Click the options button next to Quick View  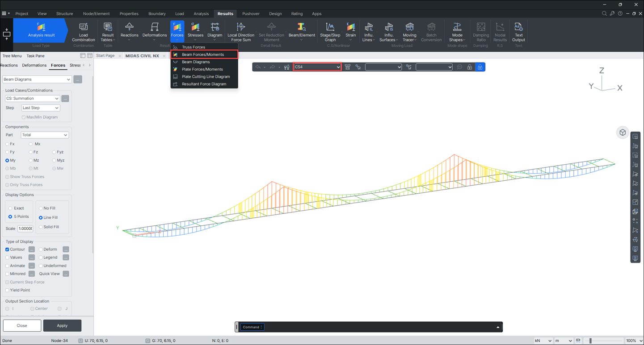pyautogui.click(x=66, y=274)
